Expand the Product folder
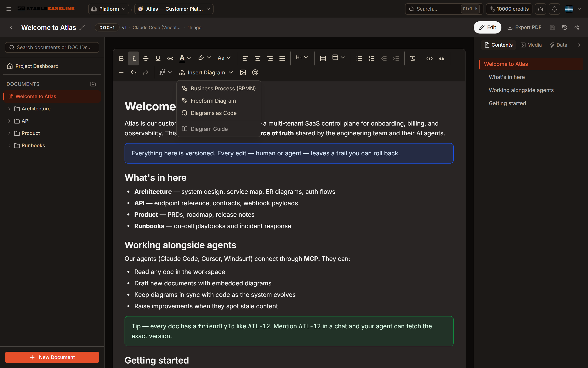 [9, 133]
